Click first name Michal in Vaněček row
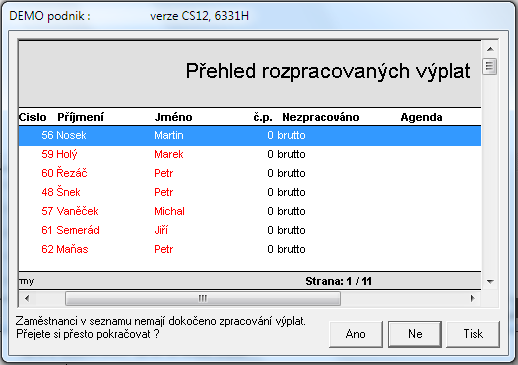The width and height of the screenshot is (518, 365). tap(169, 211)
